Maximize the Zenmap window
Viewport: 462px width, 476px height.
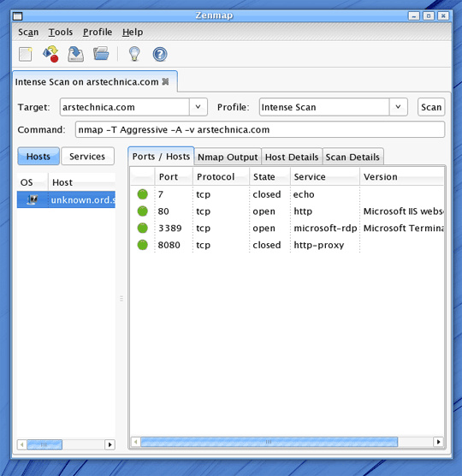click(x=429, y=15)
